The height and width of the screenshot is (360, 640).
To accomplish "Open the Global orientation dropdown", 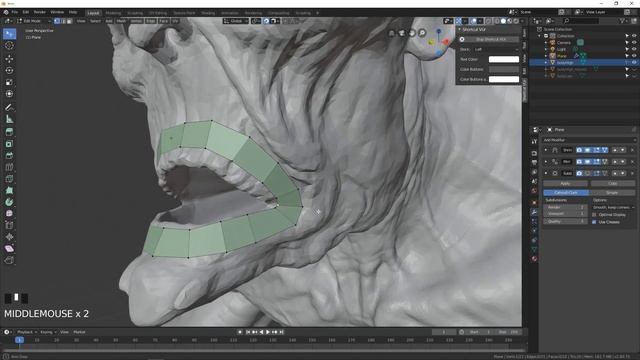I will pyautogui.click(x=236, y=21).
